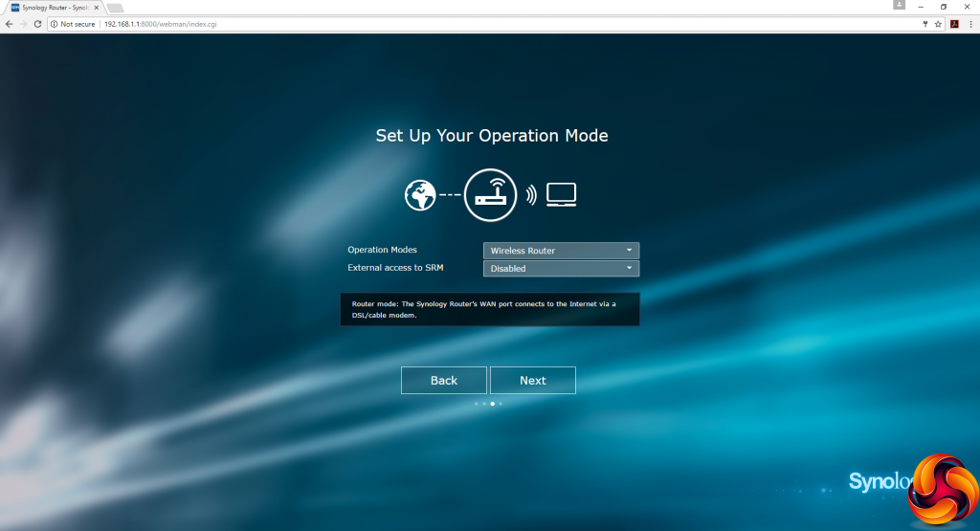Image resolution: width=980 pixels, height=531 pixels.
Task: Click the first wizard step dot
Action: coord(477,404)
